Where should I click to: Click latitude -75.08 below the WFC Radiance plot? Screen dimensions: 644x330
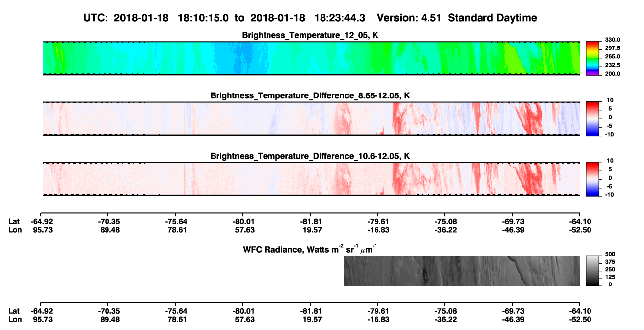tap(445, 311)
